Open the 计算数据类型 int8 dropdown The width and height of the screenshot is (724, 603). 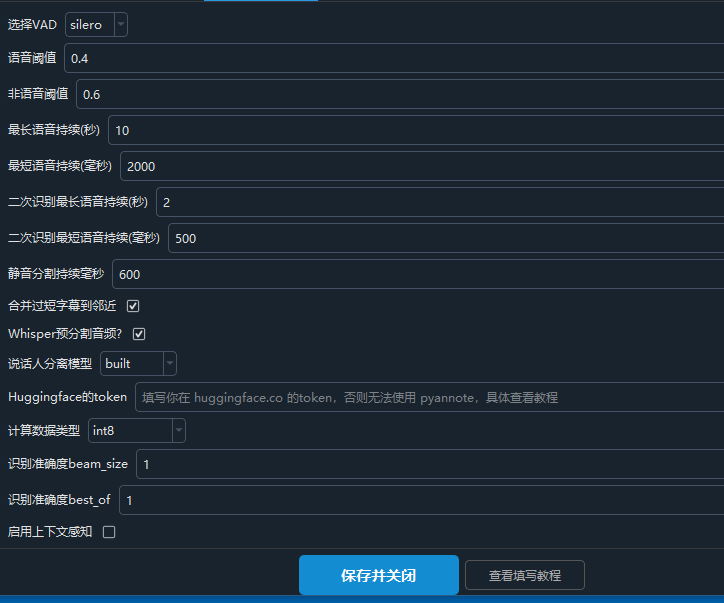[137, 430]
